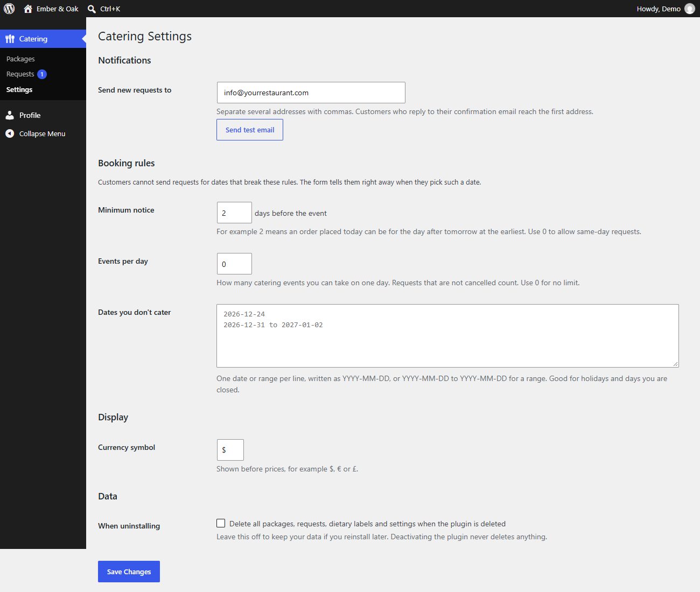
Task: Click the Data section heading
Action: coord(108,496)
